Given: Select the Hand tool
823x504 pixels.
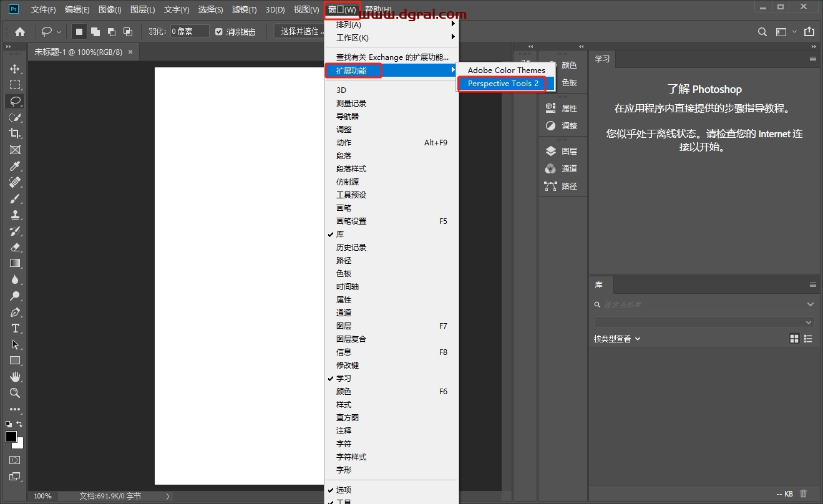Looking at the screenshot, I should (15, 377).
